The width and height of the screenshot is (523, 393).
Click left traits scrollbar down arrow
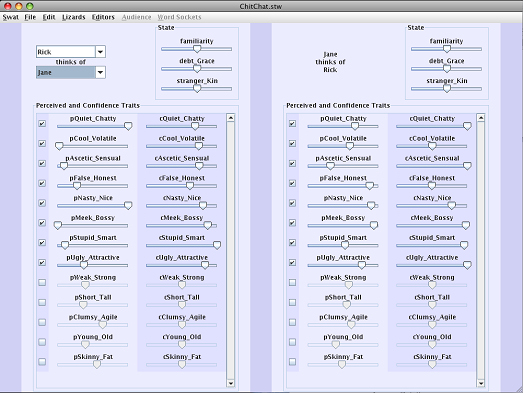tap(230, 383)
